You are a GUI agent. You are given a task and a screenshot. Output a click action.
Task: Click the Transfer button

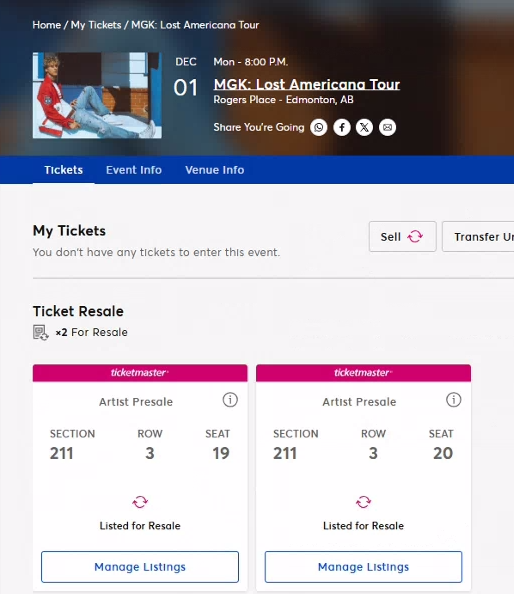478,237
